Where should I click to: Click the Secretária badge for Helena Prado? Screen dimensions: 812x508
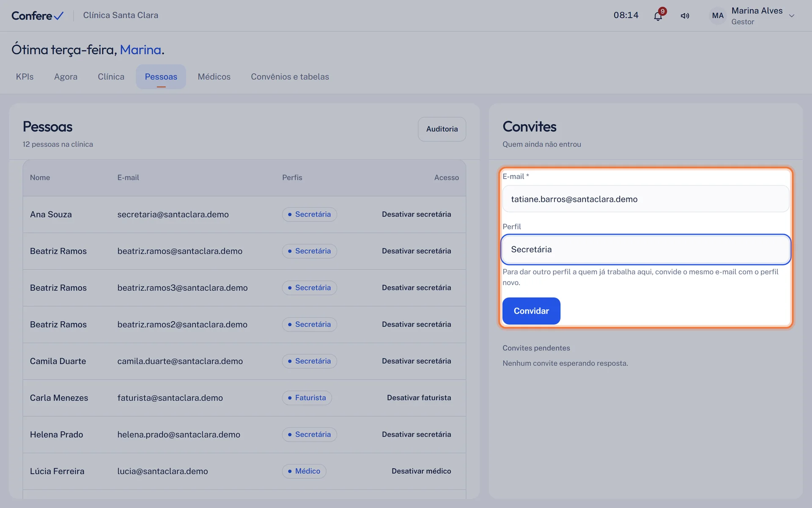click(x=309, y=434)
